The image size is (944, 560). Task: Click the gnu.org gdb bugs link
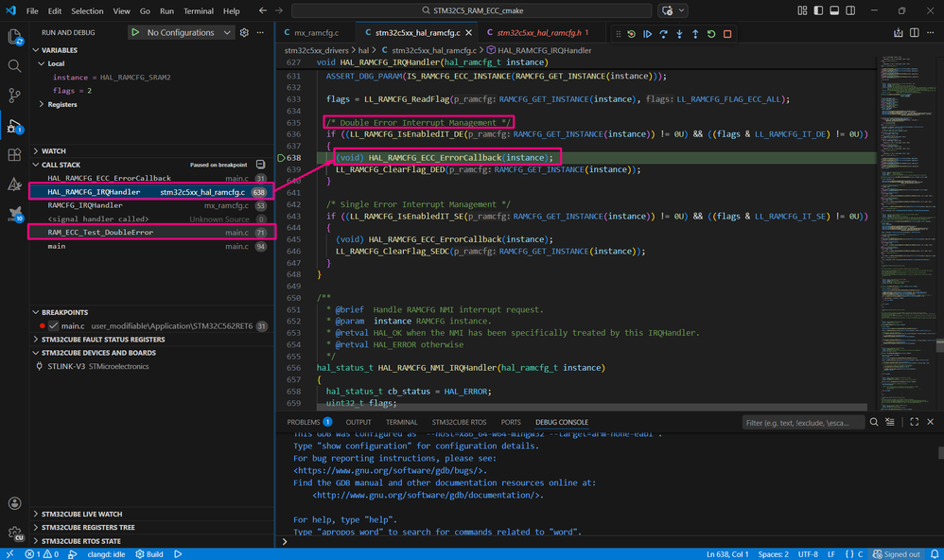coord(390,471)
